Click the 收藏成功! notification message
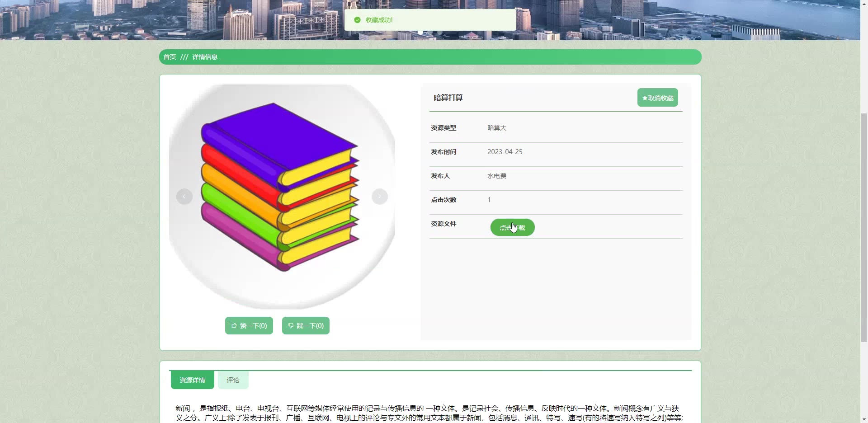 click(379, 20)
